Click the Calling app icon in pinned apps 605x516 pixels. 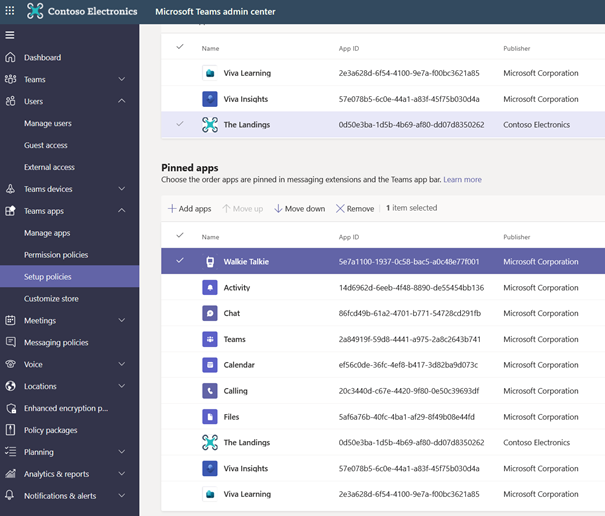point(210,391)
